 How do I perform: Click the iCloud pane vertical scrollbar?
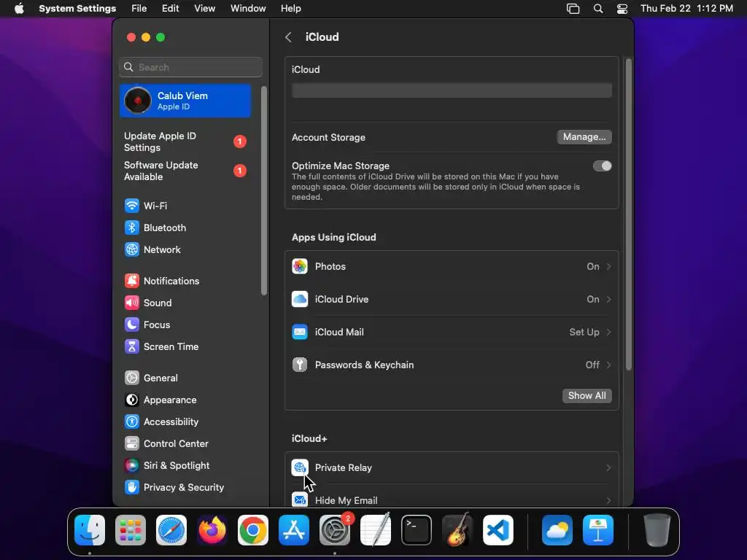[628, 214]
